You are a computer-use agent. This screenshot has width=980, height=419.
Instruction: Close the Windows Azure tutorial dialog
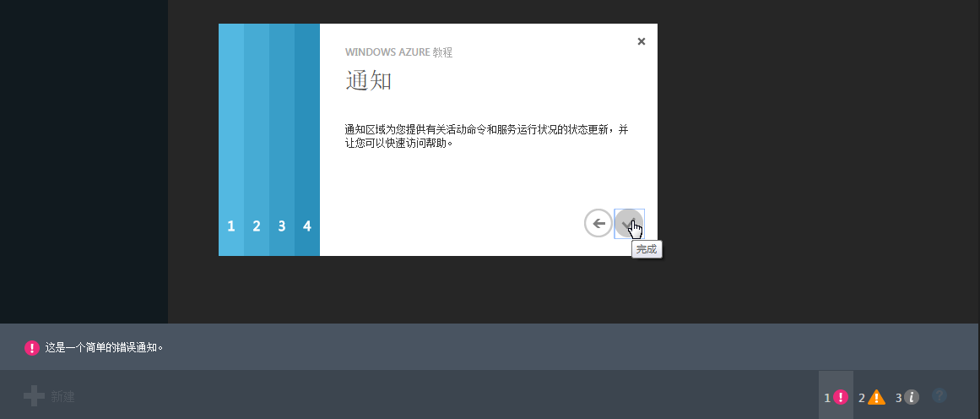point(641,41)
